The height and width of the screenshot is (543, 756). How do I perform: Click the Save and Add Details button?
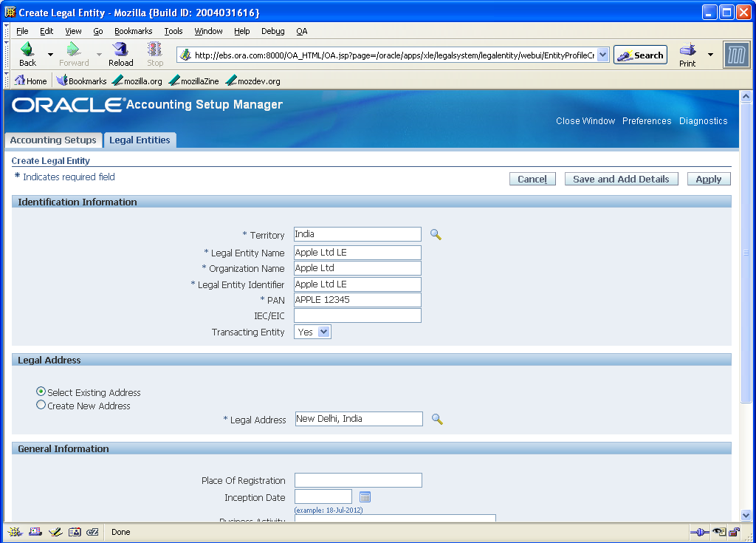621,178
